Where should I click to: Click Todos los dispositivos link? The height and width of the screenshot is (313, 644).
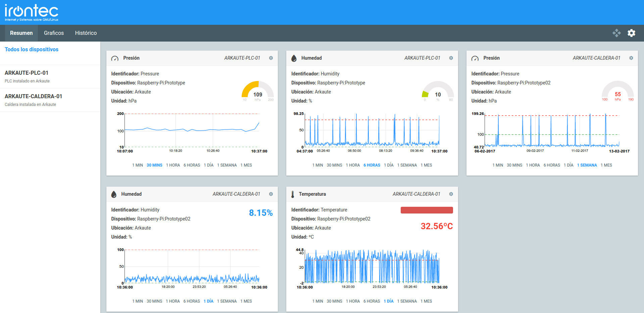32,49
